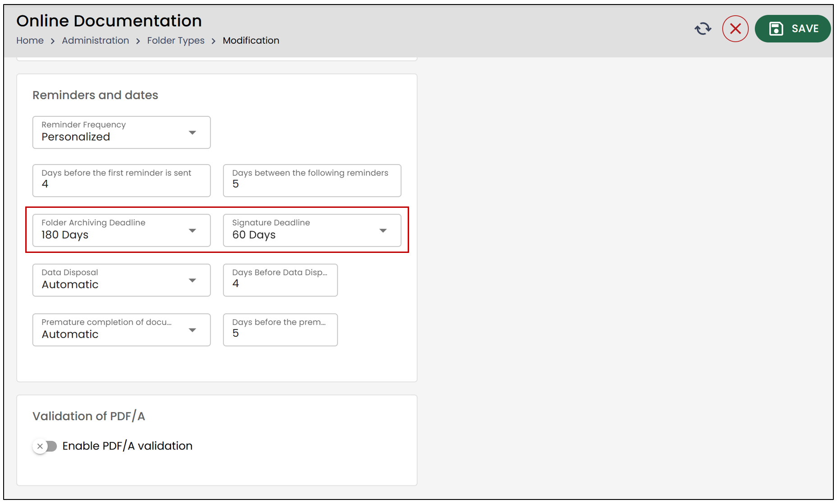The image size is (837, 504).
Task: Open Premature completion of documents dropdown
Action: pyautogui.click(x=121, y=330)
